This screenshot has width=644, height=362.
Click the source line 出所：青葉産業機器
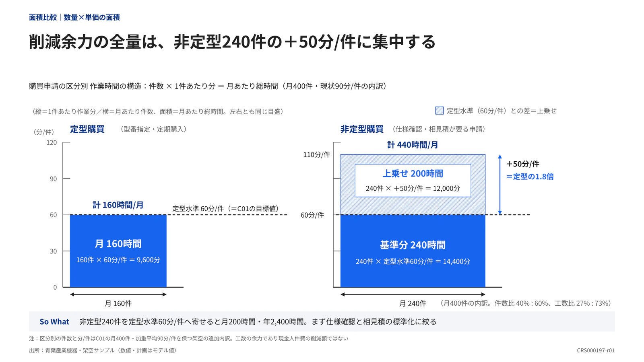(x=104, y=350)
